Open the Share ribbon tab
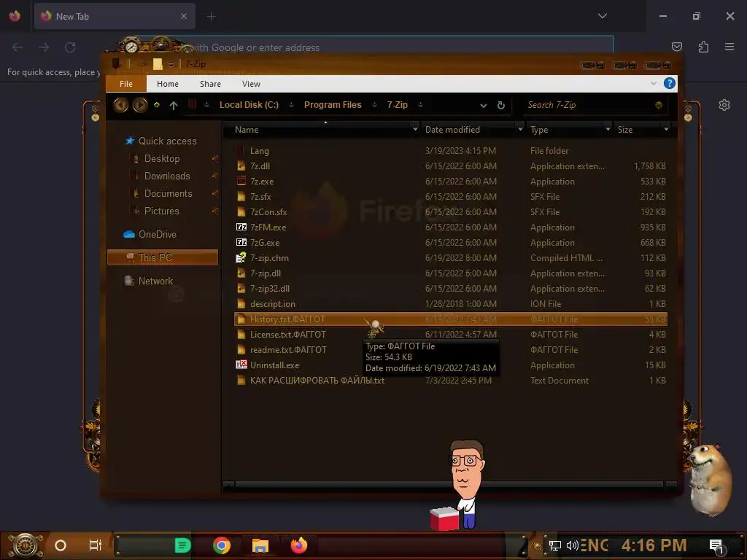 click(210, 84)
